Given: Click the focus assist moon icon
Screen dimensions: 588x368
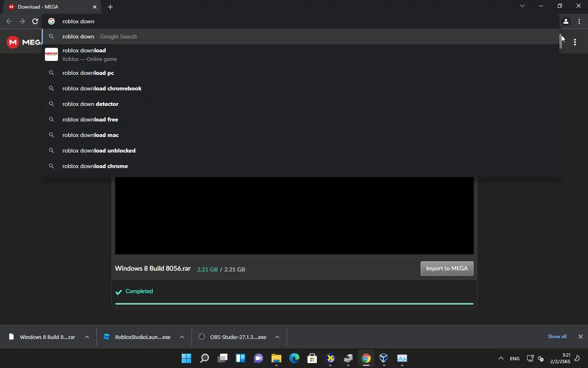Looking at the screenshot, I should click(x=578, y=359).
